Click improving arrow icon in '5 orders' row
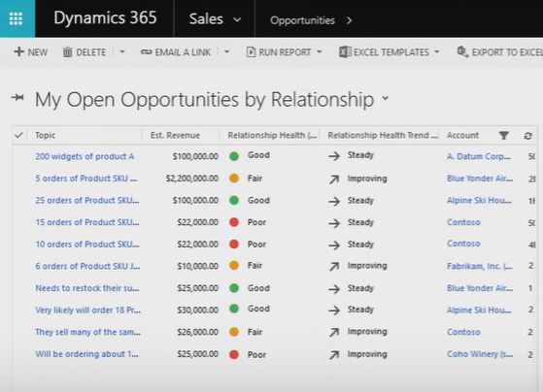The image size is (543, 392). (x=334, y=180)
